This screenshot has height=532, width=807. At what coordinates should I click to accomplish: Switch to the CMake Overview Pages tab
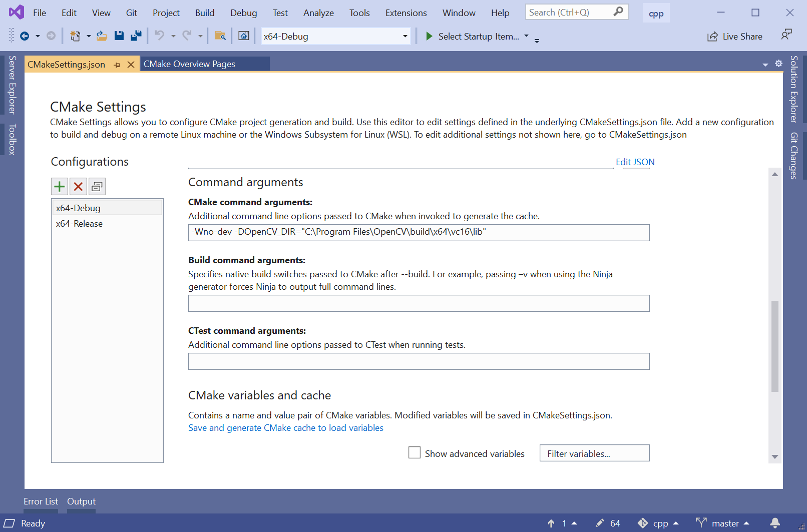189,64
